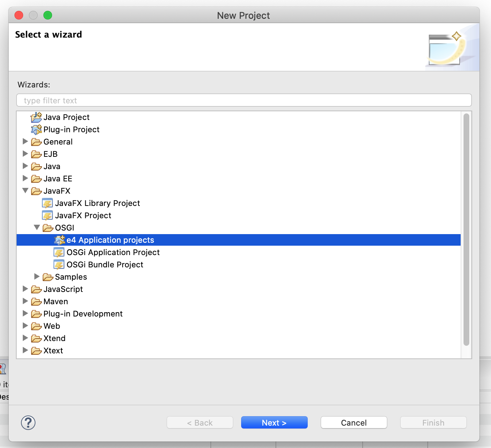Click the JavaFX Library Project icon
This screenshot has width=491, height=448.
coord(47,203)
